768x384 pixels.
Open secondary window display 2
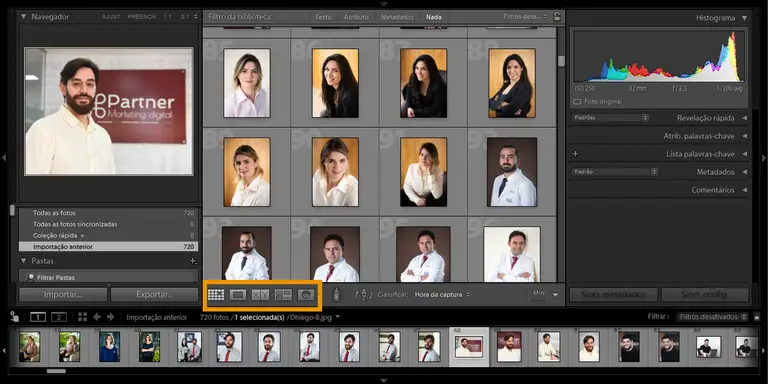tap(59, 317)
